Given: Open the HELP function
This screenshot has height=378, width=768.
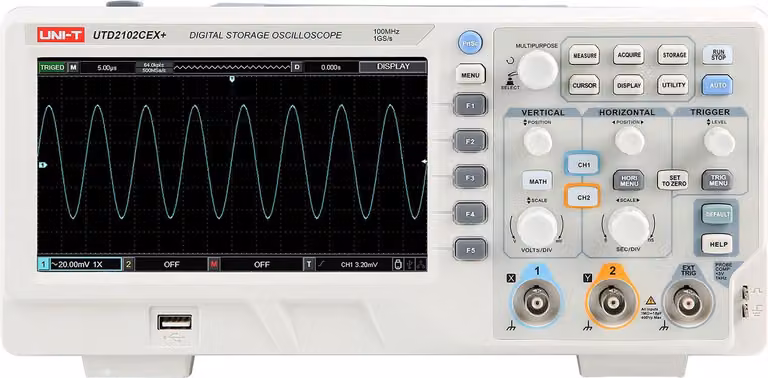Looking at the screenshot, I should pyautogui.click(x=717, y=244).
